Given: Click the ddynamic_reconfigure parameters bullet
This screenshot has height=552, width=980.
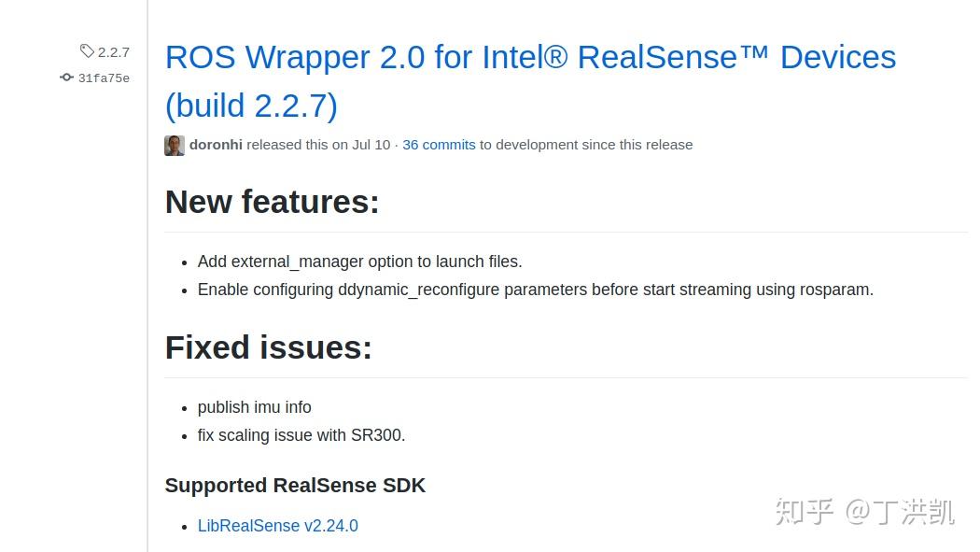Looking at the screenshot, I should pos(535,290).
